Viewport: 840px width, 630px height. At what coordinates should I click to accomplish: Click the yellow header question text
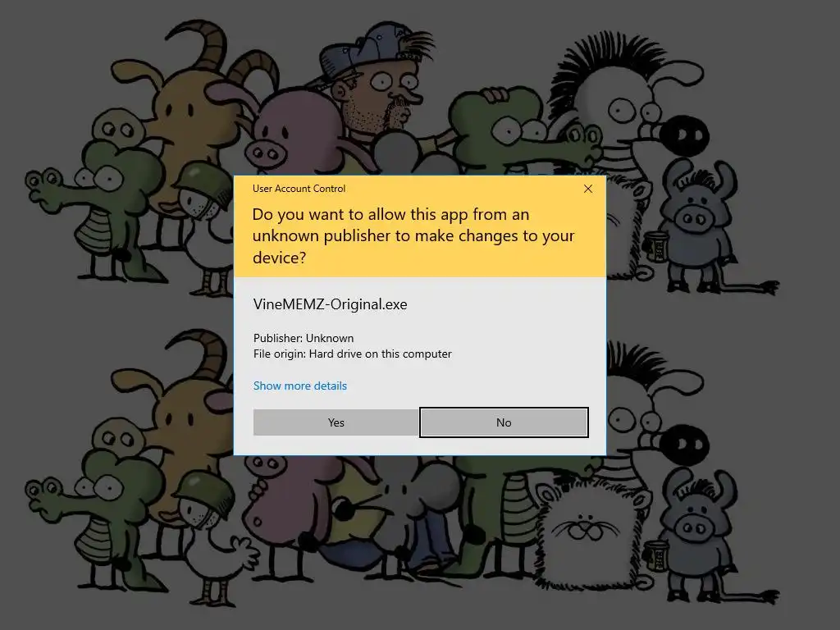pos(413,235)
